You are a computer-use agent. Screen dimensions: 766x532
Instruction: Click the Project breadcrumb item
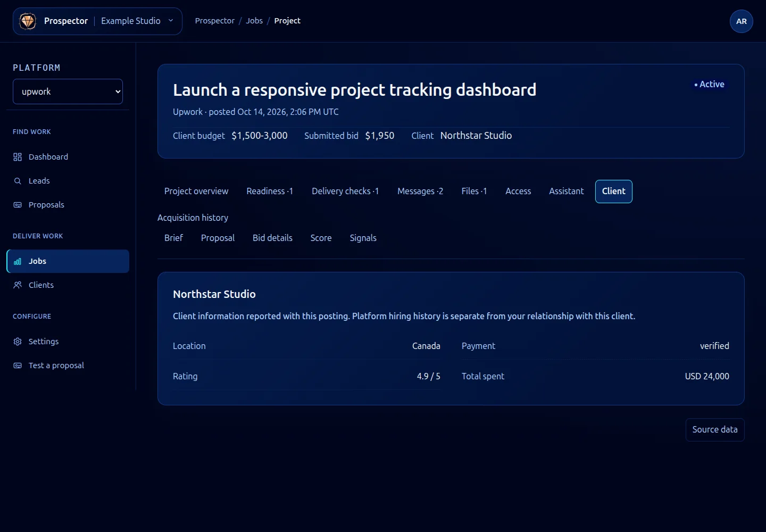coord(287,21)
